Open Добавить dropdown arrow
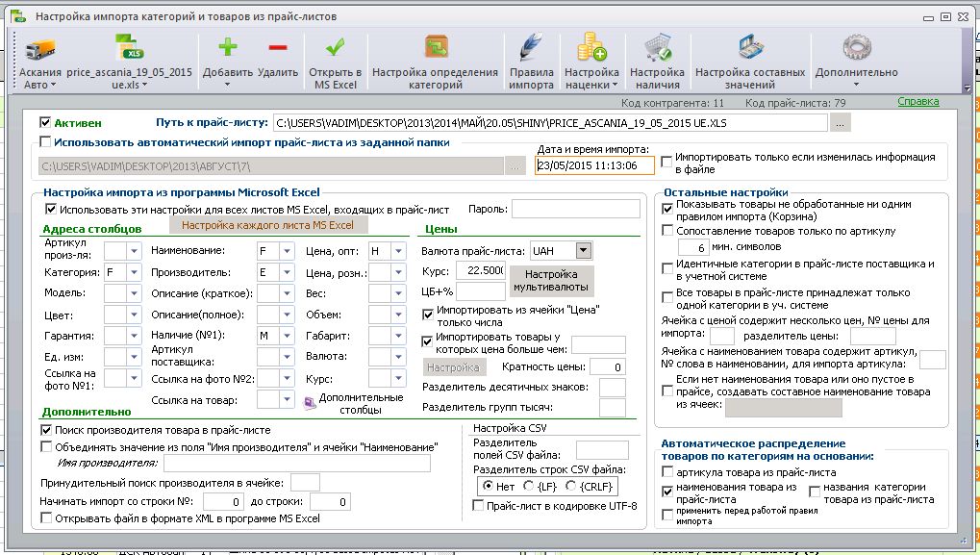 click(x=228, y=85)
